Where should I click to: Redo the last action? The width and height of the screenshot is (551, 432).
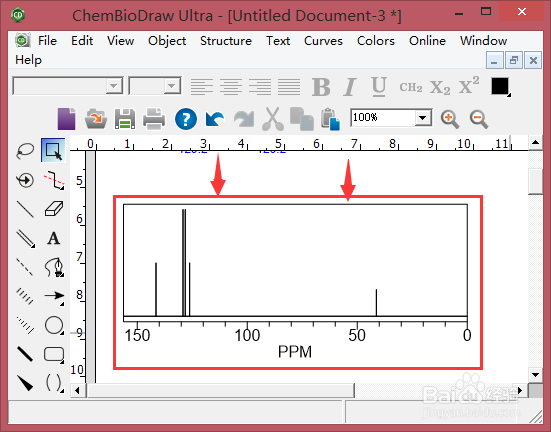[x=244, y=119]
